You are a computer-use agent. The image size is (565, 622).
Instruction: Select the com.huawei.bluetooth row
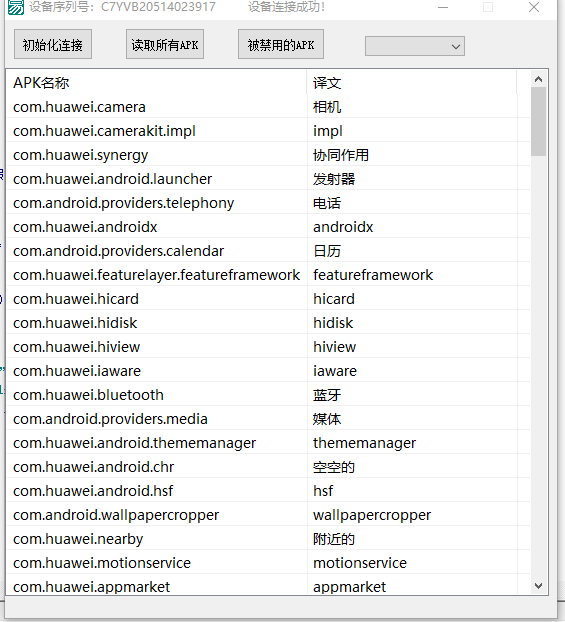(268, 395)
